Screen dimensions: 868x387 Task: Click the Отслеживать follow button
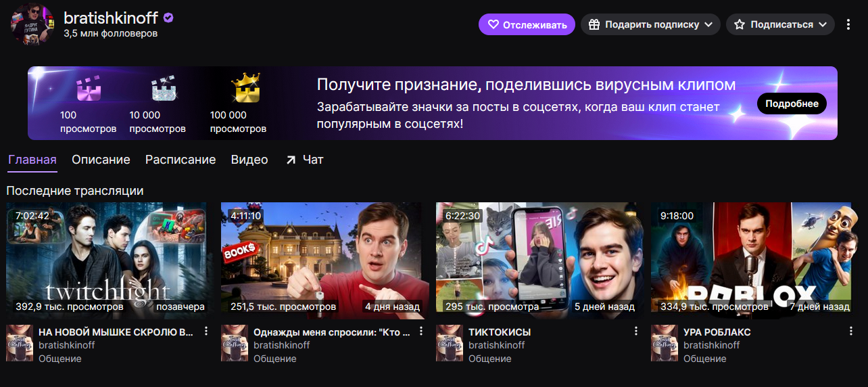pos(527,24)
